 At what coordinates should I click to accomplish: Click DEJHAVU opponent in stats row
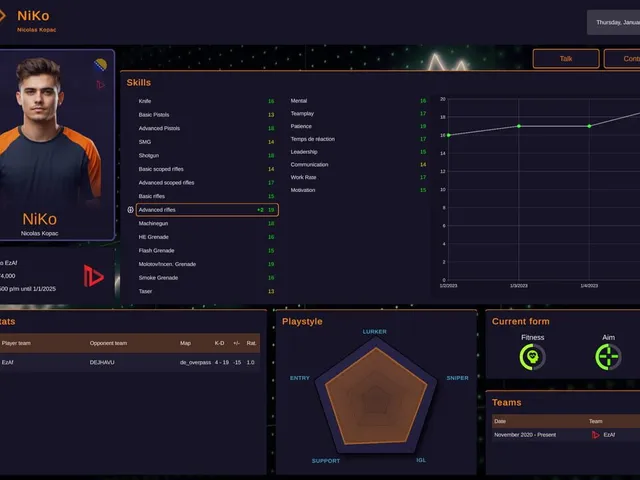pyautogui.click(x=102, y=362)
